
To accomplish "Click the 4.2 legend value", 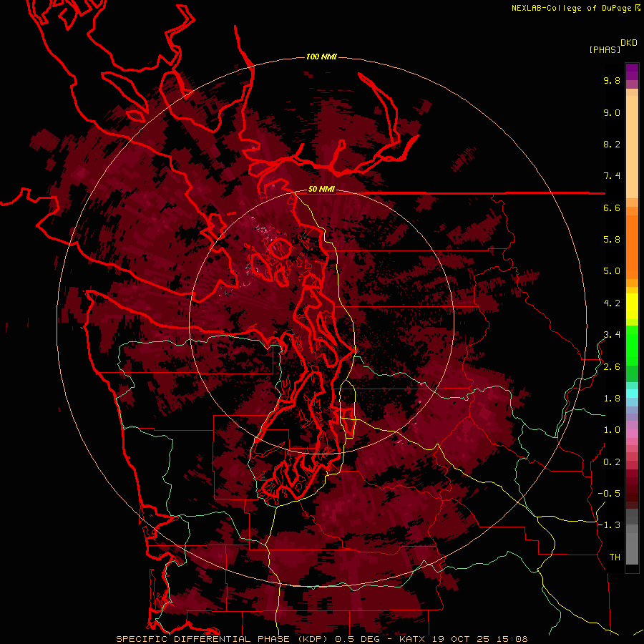I will click(612, 303).
